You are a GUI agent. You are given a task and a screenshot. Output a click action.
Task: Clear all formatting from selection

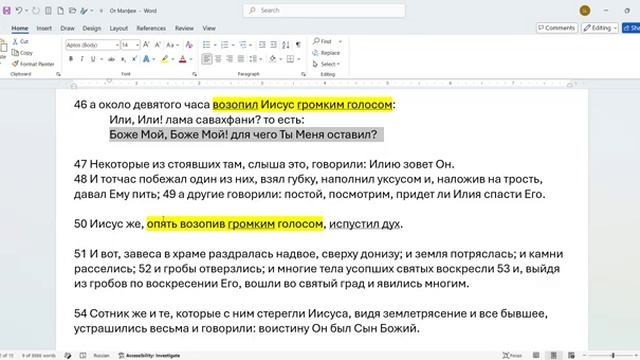tap(189, 44)
